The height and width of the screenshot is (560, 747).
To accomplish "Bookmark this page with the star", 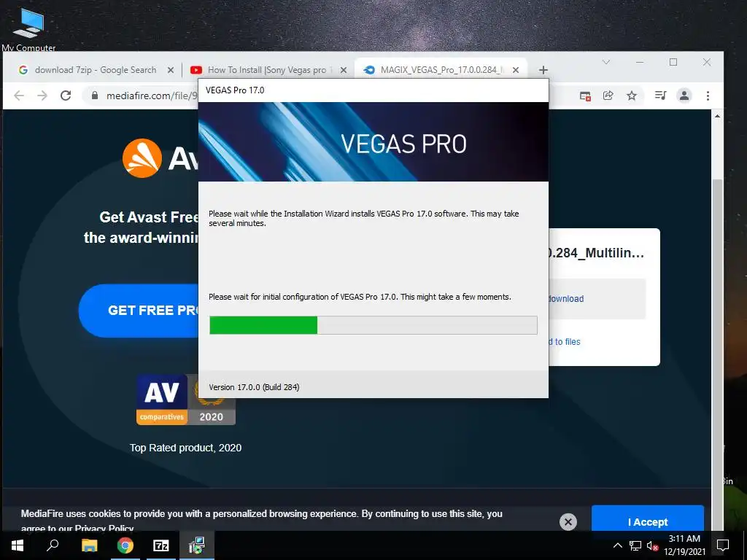I will click(632, 96).
